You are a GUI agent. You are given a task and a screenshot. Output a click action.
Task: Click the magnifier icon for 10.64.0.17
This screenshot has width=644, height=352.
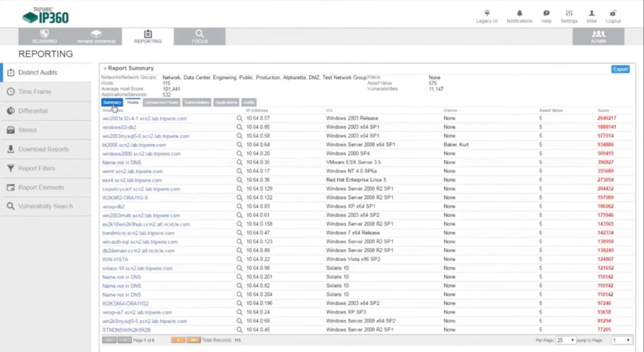click(x=240, y=172)
